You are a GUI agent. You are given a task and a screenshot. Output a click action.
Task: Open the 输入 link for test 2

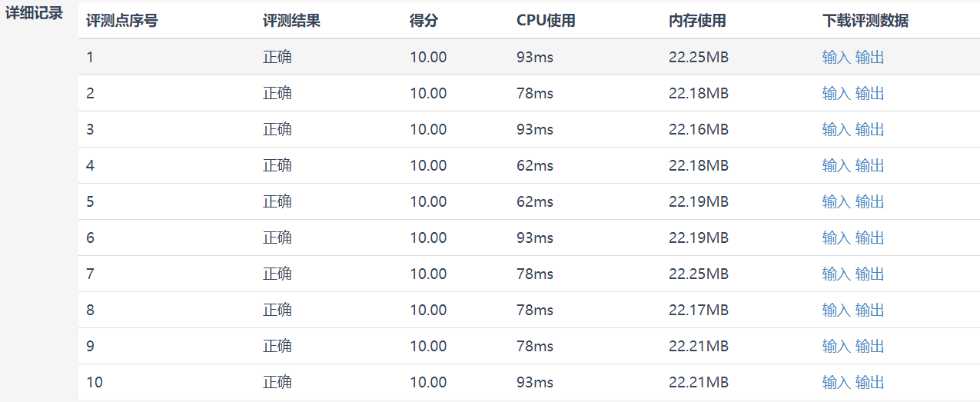tap(836, 94)
